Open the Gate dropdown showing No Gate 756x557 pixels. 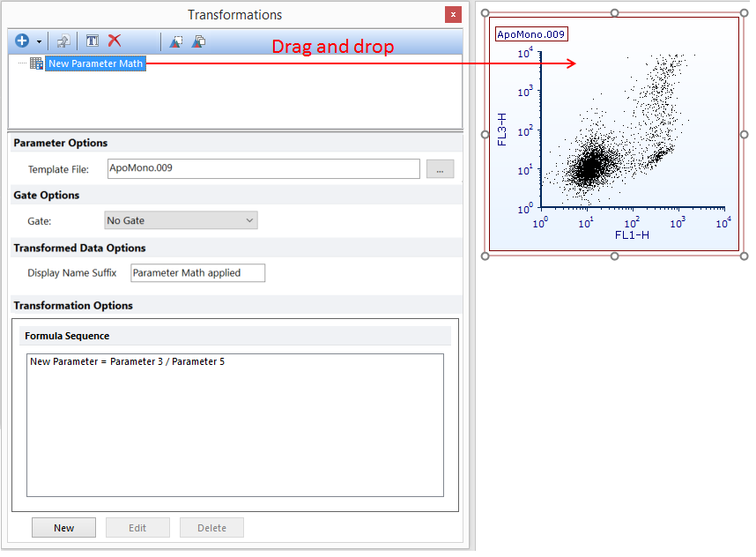[181, 220]
